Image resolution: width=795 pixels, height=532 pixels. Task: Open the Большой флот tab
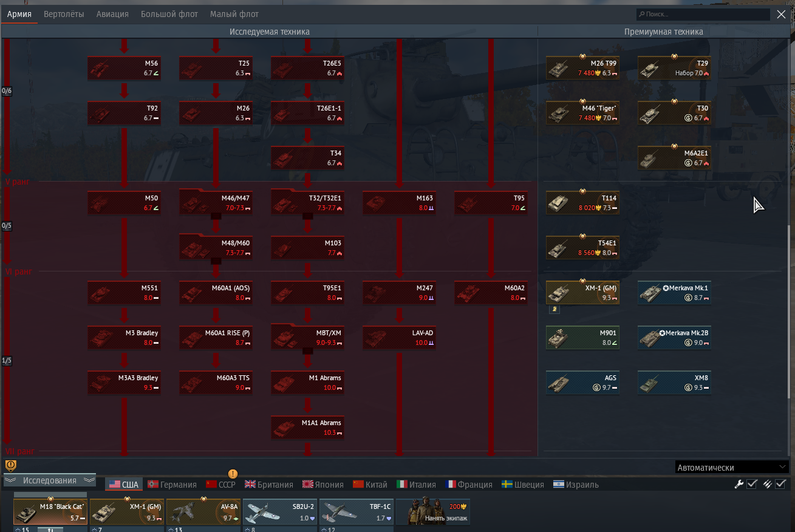click(169, 14)
